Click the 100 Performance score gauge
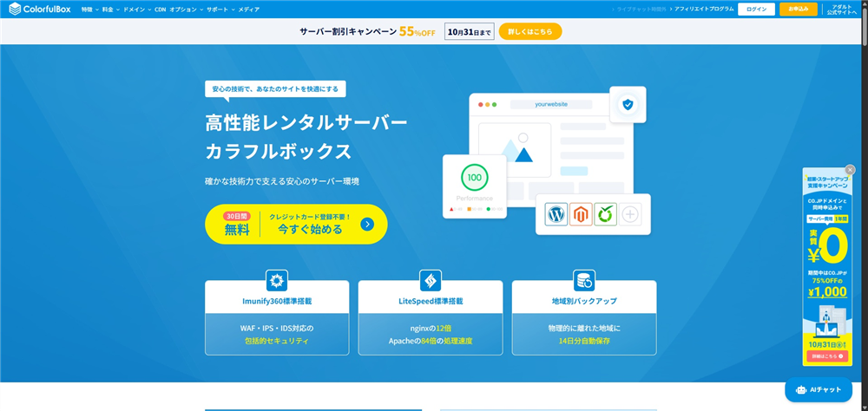Viewport: 868px width, 411px height. tap(475, 178)
